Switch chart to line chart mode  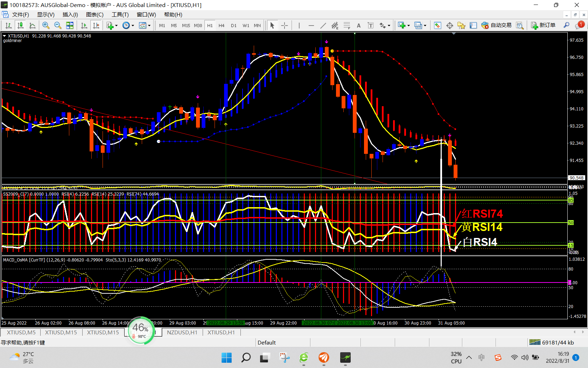pos(33,25)
